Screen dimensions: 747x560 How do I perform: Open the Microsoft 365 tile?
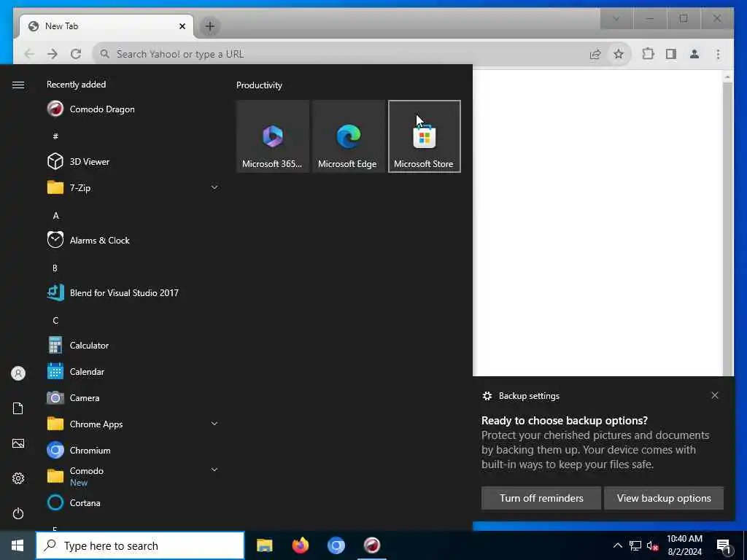[x=273, y=136]
